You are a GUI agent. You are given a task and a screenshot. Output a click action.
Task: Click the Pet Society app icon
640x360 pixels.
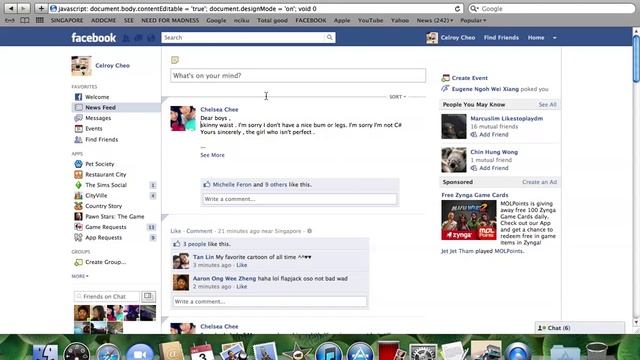tap(78, 164)
